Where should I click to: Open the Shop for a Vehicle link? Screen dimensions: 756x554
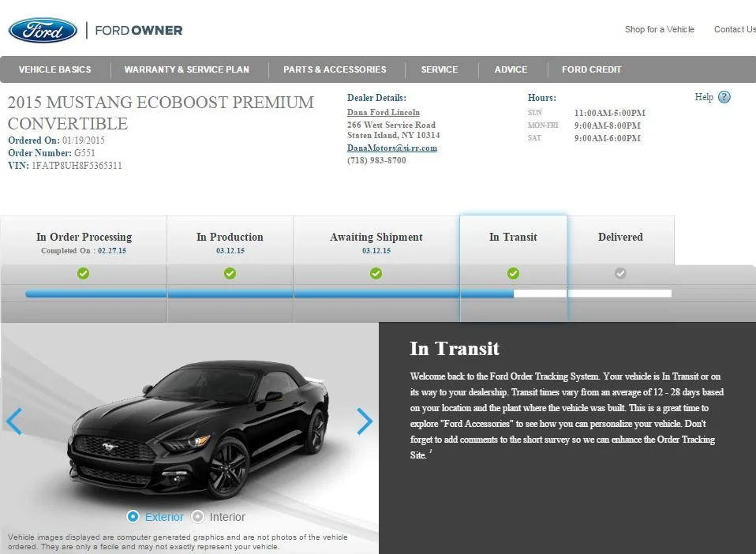click(x=660, y=29)
